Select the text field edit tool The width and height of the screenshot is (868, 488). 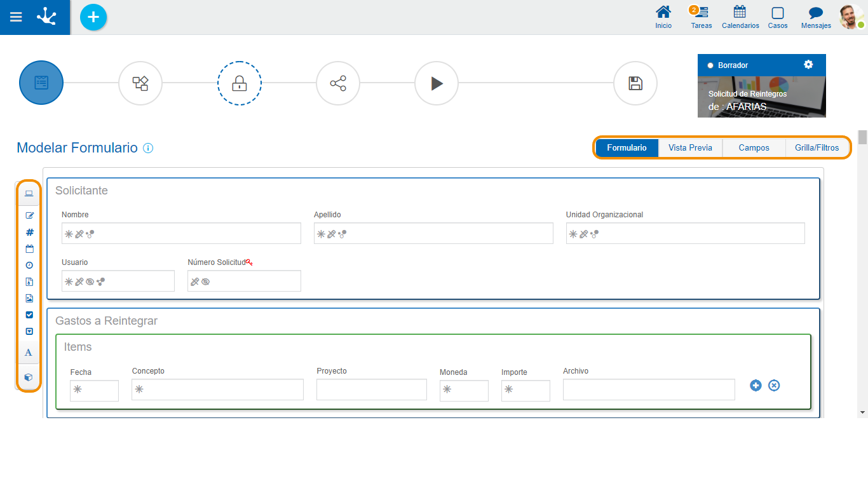pyautogui.click(x=29, y=215)
